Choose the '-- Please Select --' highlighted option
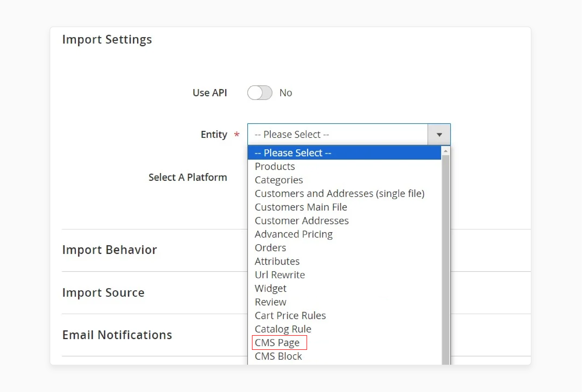582x392 pixels. 344,153
